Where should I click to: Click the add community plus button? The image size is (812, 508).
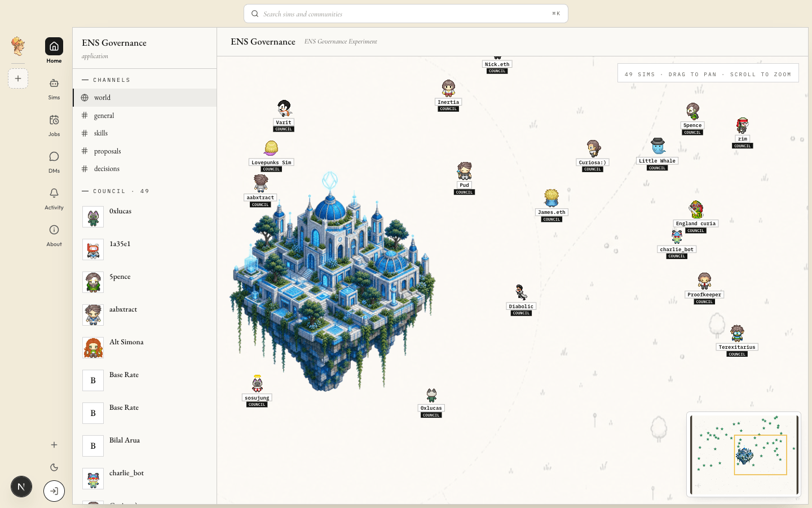click(x=18, y=78)
